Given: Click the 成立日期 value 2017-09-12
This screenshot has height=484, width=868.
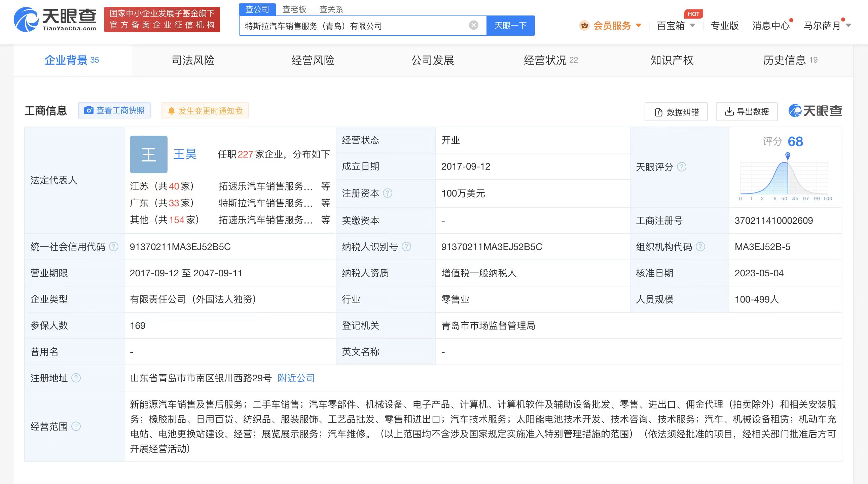Looking at the screenshot, I should [x=466, y=166].
